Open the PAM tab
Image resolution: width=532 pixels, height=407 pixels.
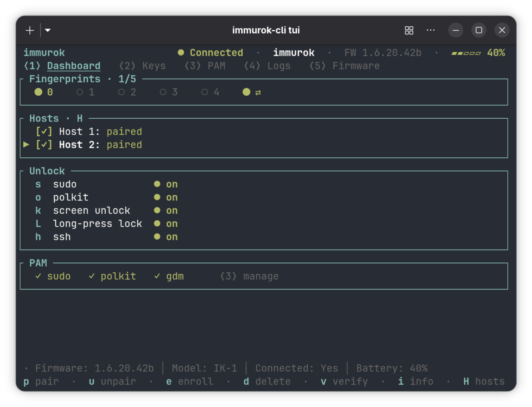click(205, 66)
